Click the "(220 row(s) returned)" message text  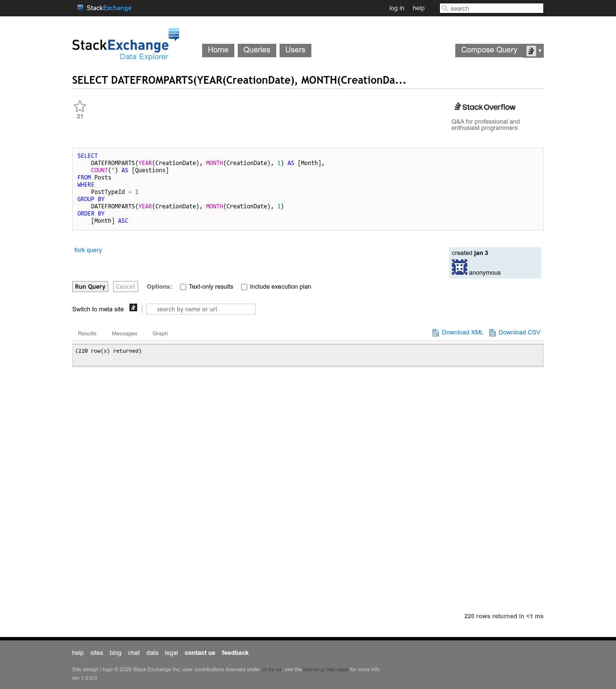[108, 351]
